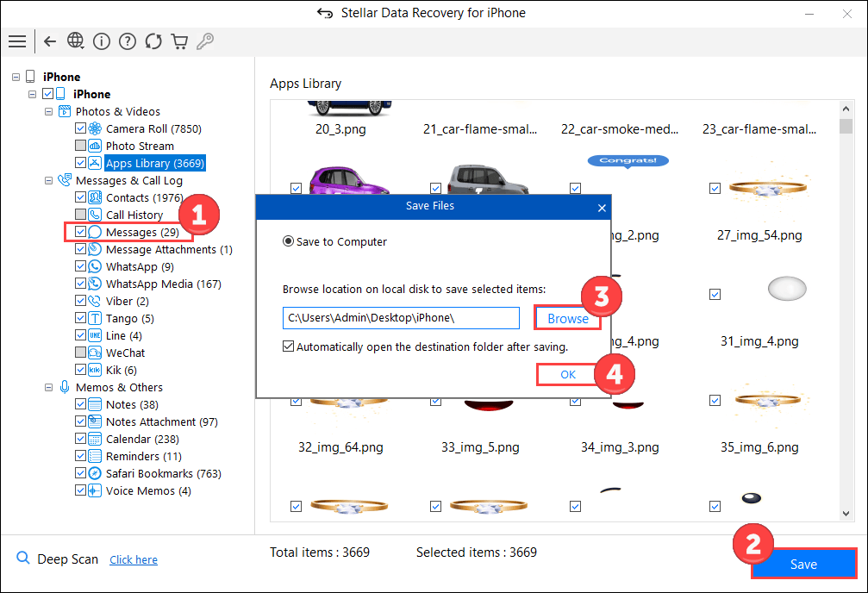
Task: Click the WhatsApp icon
Action: pos(95,267)
